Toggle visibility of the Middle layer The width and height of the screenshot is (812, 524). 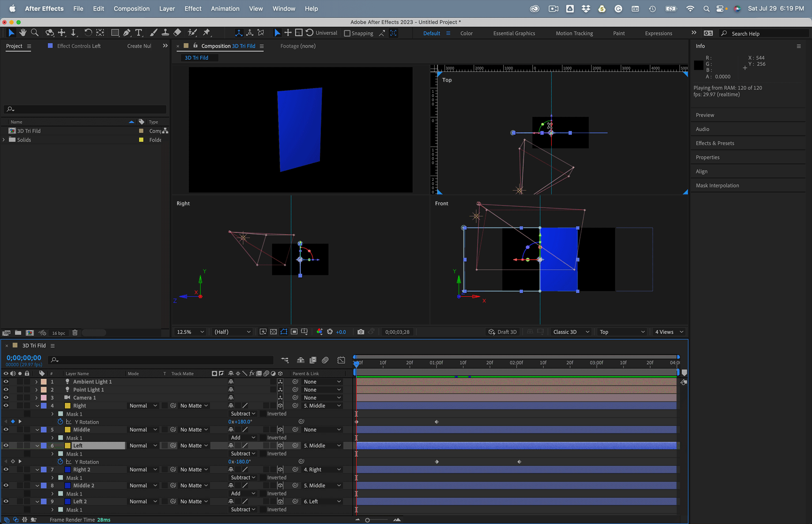click(6, 430)
